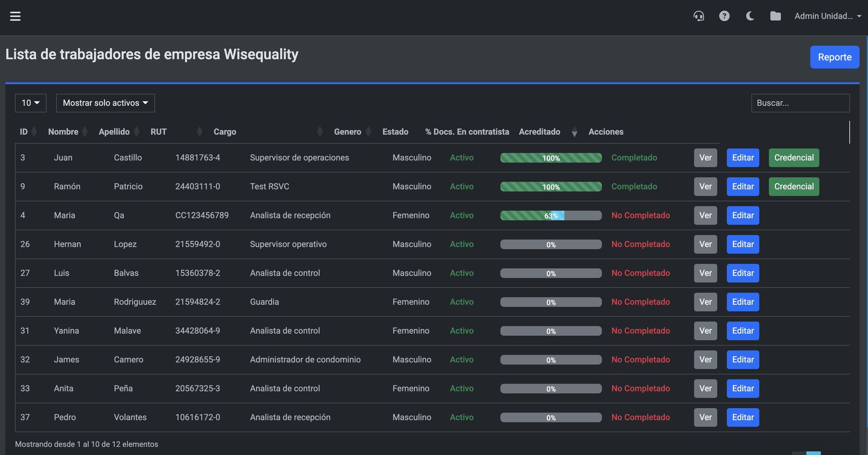Click the headset support icon

(698, 16)
